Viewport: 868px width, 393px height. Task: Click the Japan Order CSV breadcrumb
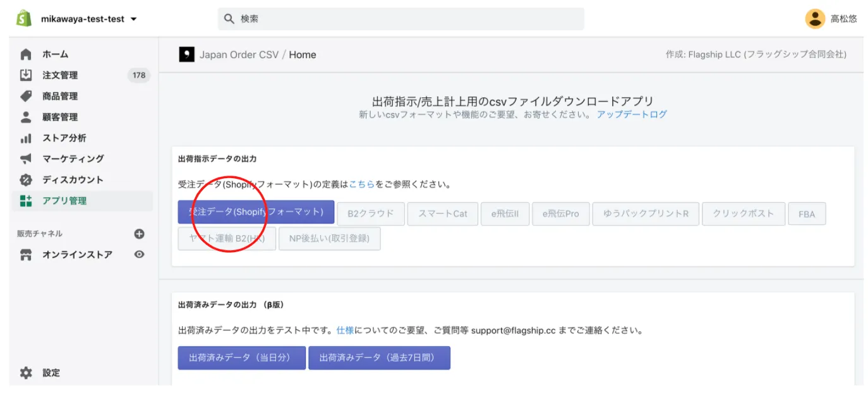239,55
